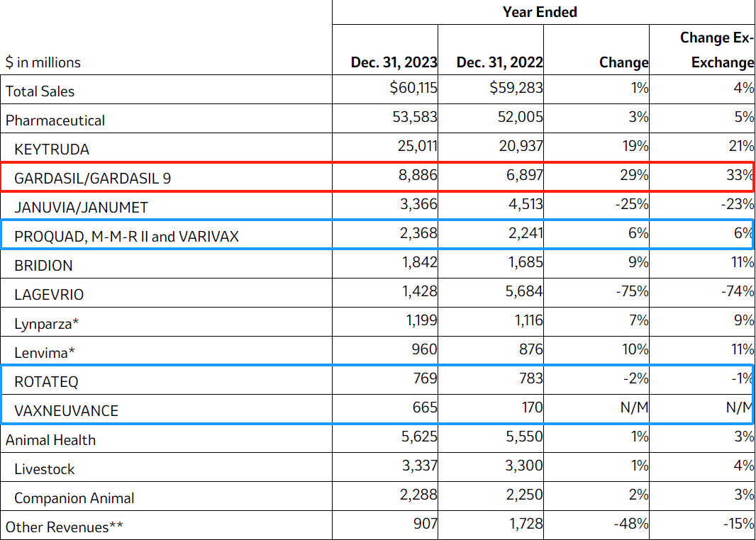Select the Lynparza* row label

coord(47,324)
